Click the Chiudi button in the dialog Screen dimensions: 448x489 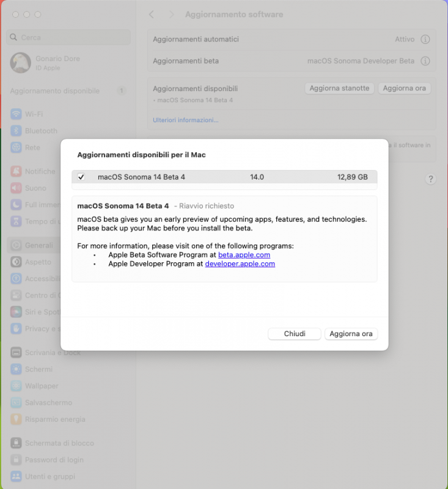coord(295,334)
